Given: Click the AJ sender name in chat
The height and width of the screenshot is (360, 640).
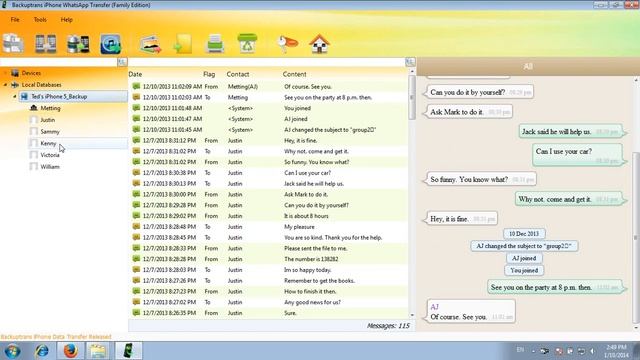Looking at the screenshot, I should (x=434, y=307).
